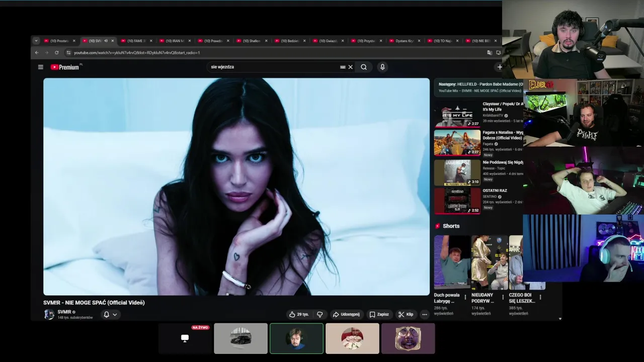Reload the page with the refresh icon
Viewport: 644px width, 362px height.
(x=57, y=53)
